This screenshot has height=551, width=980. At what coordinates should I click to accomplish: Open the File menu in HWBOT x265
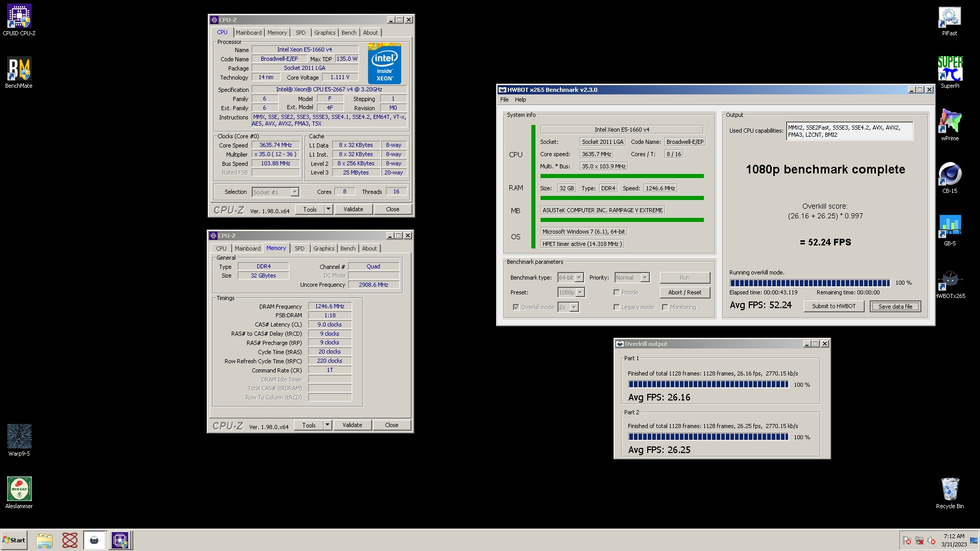(x=504, y=100)
